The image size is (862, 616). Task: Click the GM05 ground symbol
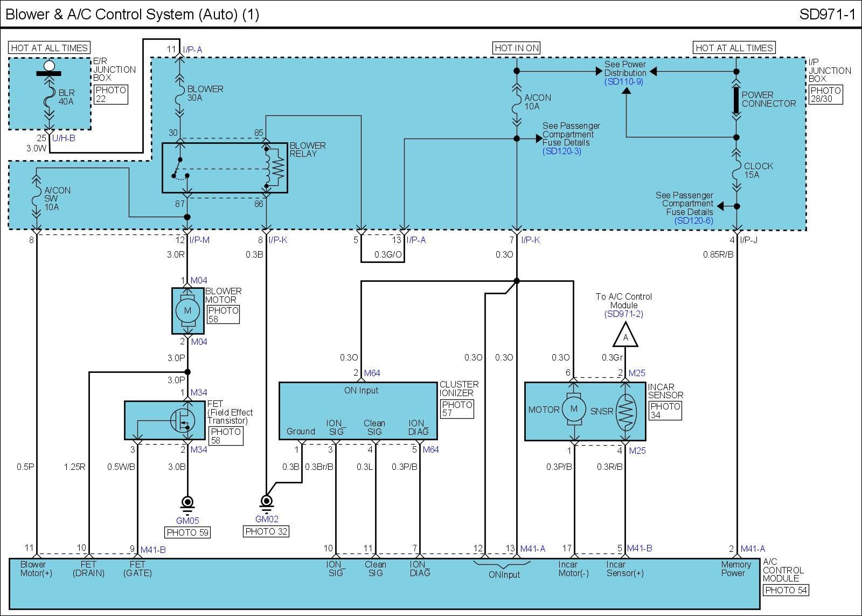coord(187,503)
